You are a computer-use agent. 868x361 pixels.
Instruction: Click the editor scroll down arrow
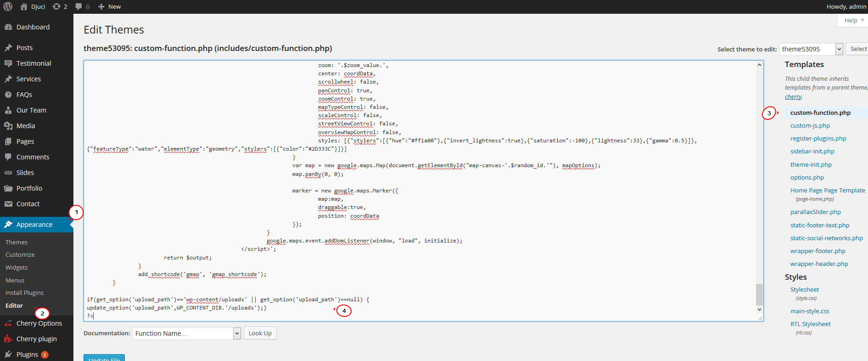tap(759, 309)
